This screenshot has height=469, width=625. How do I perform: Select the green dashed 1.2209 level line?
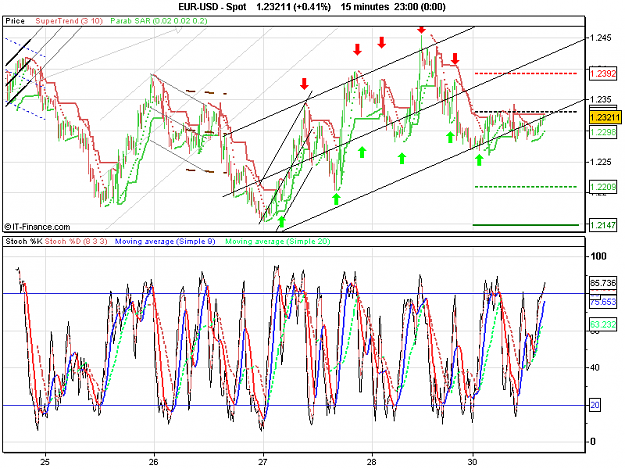pyautogui.click(x=526, y=186)
